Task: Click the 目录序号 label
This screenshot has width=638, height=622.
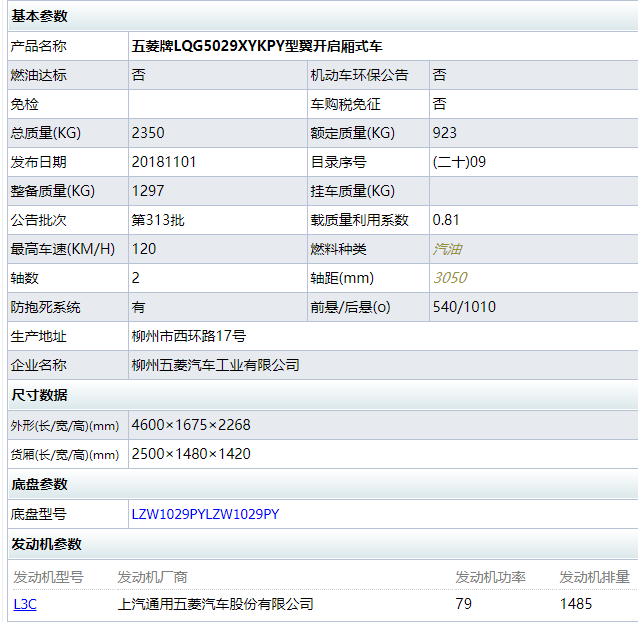Action: 339,162
